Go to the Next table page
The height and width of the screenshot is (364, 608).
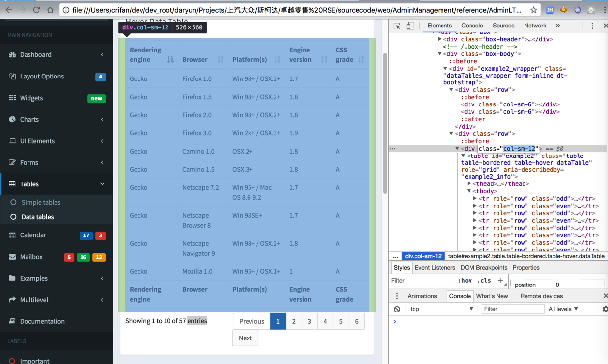tap(245, 338)
